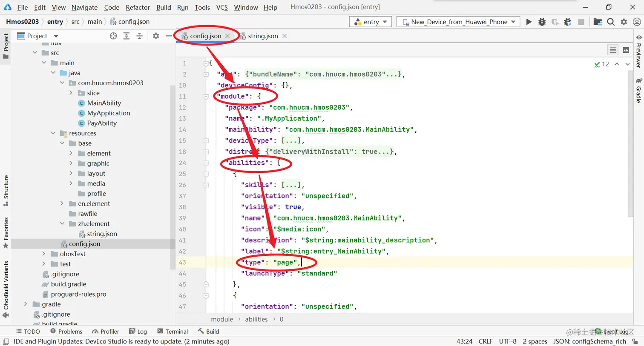
Task: Open the Problems tool window
Action: coord(66,332)
